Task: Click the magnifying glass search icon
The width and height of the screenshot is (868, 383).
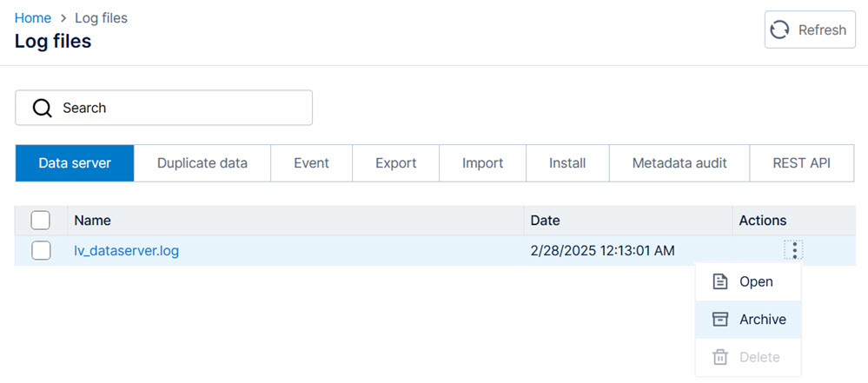Action: click(42, 108)
